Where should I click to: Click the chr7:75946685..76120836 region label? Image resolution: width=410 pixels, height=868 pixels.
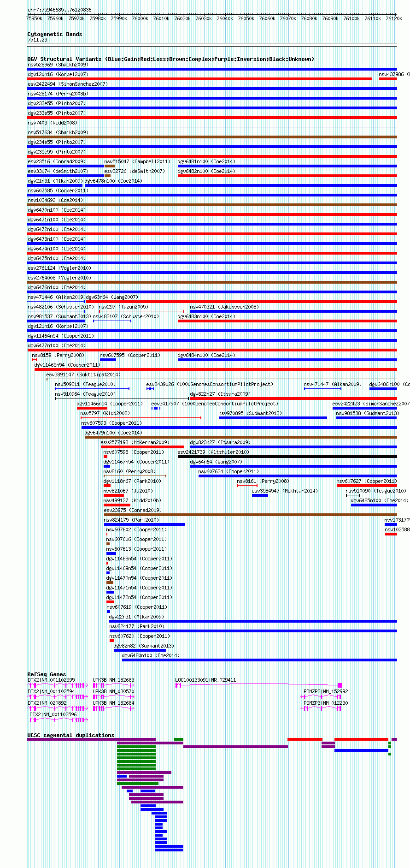pyautogui.click(x=59, y=10)
